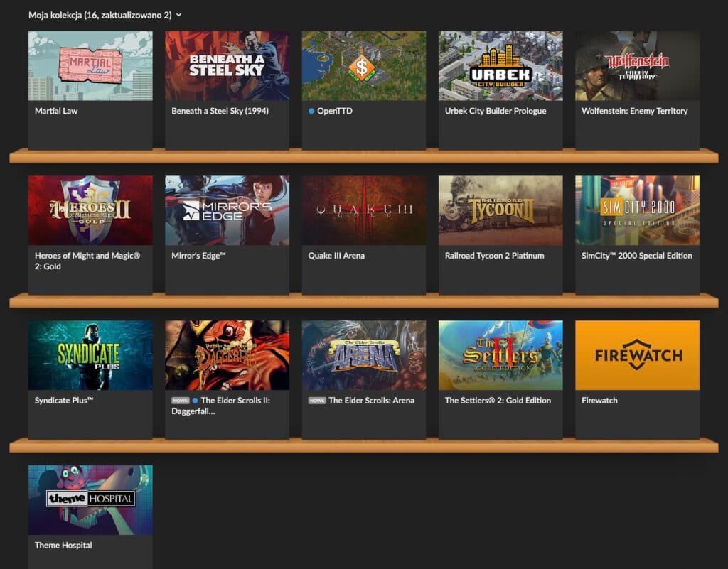Click the "Beneath a Steel Sky (1994)" title
The width and height of the screenshot is (728, 569).
[x=220, y=111]
